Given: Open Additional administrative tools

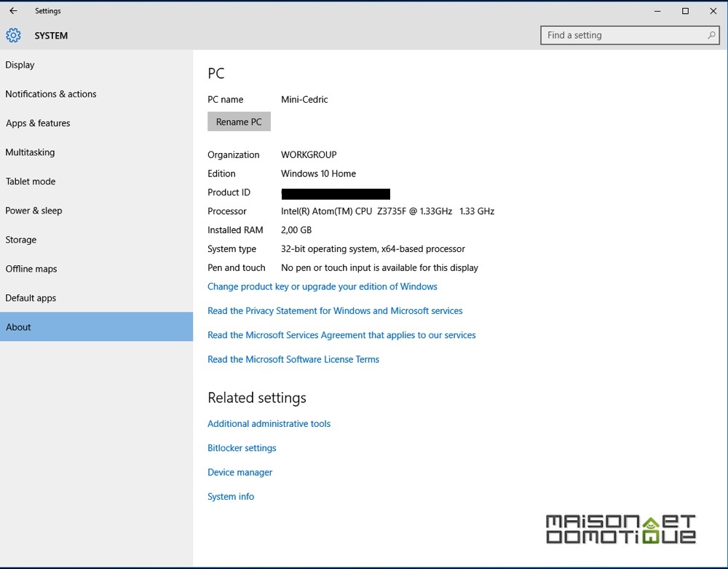Looking at the screenshot, I should coord(269,423).
